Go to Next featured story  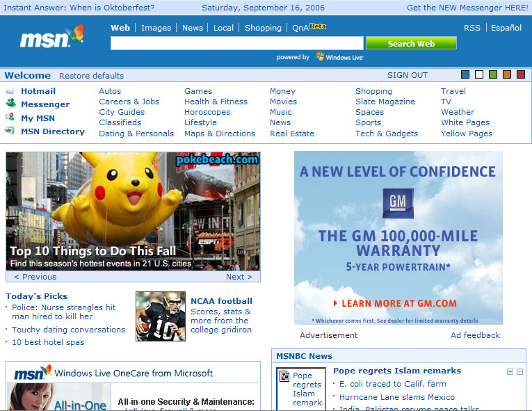[x=239, y=277]
